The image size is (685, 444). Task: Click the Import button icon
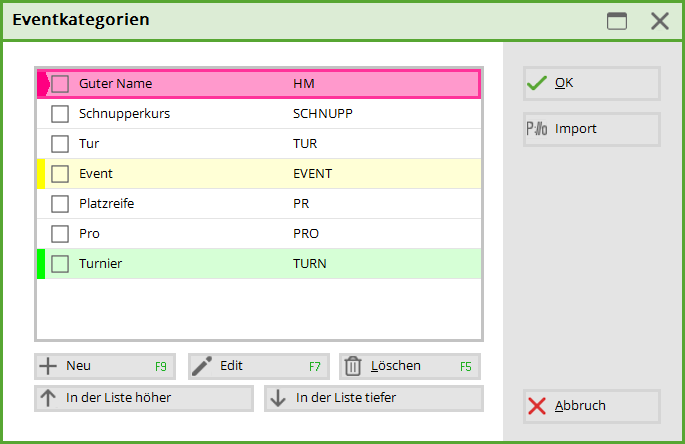click(x=537, y=129)
